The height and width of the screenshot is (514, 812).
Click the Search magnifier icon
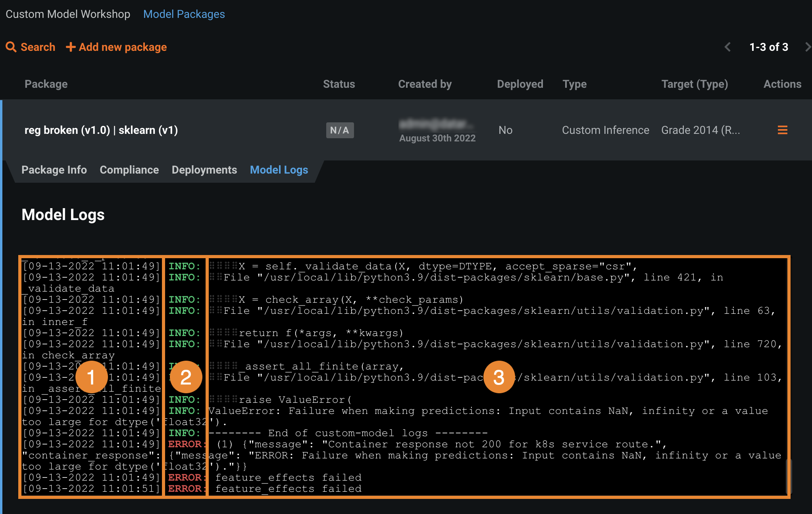click(x=11, y=47)
